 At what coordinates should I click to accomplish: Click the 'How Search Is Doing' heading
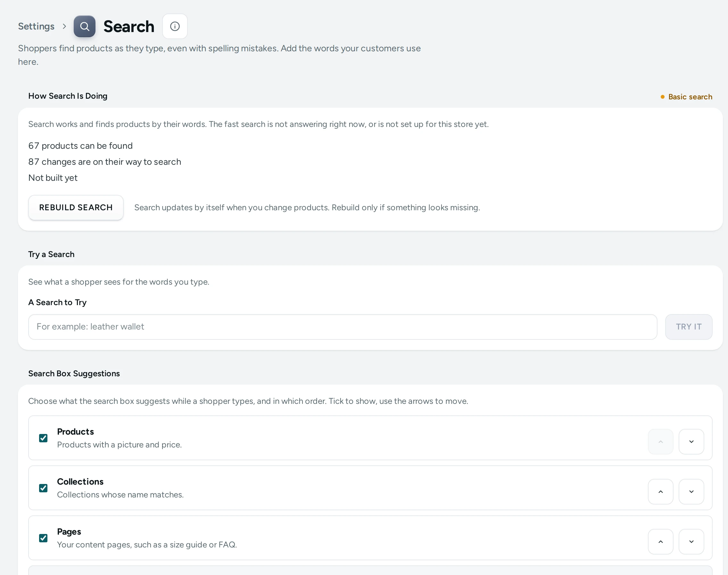tap(68, 96)
